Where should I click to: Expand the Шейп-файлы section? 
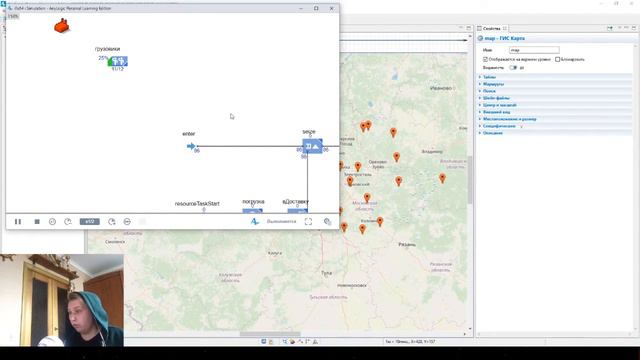[555, 98]
